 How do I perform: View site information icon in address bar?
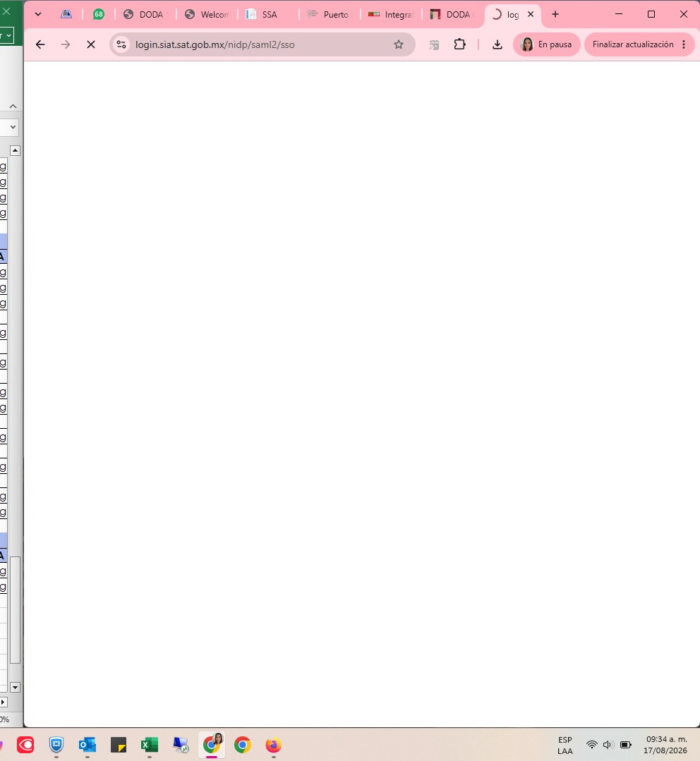coord(121,44)
